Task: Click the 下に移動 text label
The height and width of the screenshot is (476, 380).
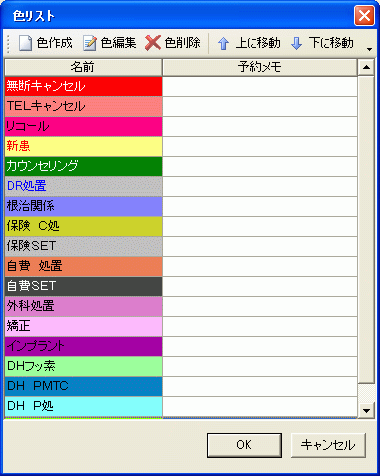Action: tap(331, 43)
